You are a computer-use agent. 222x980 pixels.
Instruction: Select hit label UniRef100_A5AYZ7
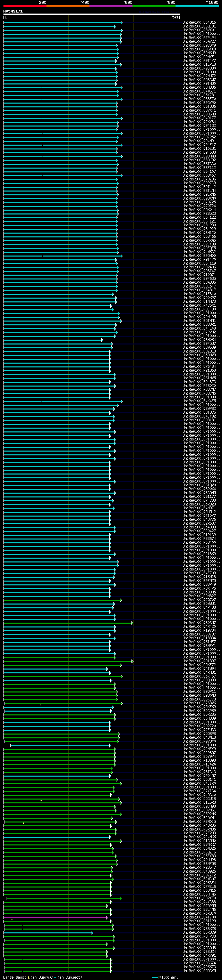199,41
